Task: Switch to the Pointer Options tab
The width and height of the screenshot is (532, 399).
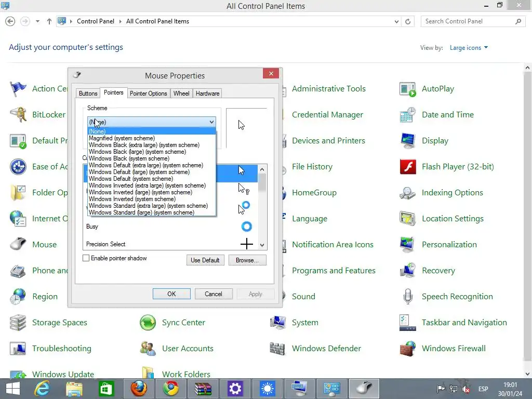Action: [x=148, y=94]
